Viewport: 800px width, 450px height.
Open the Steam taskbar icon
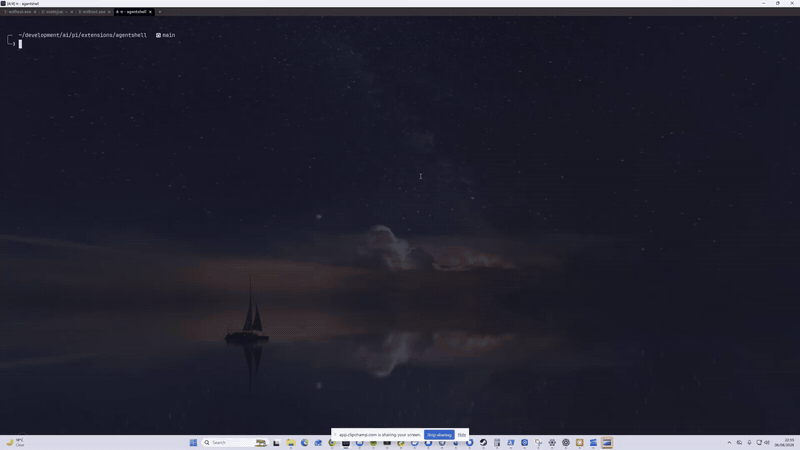click(483, 442)
